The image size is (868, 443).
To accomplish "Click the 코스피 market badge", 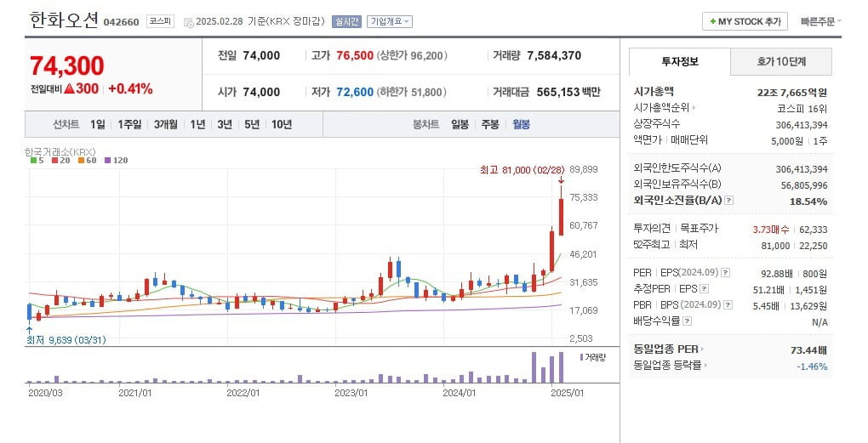I will coord(161,21).
